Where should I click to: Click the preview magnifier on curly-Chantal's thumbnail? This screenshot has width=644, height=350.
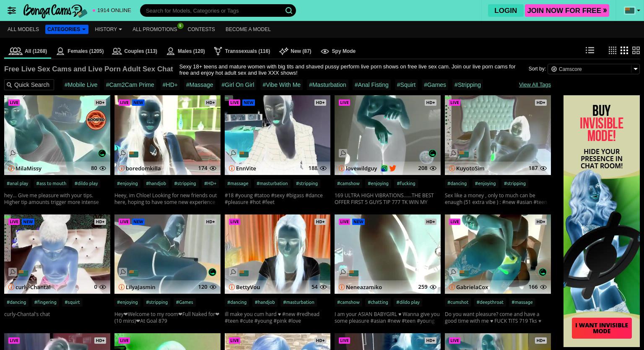pos(13,272)
